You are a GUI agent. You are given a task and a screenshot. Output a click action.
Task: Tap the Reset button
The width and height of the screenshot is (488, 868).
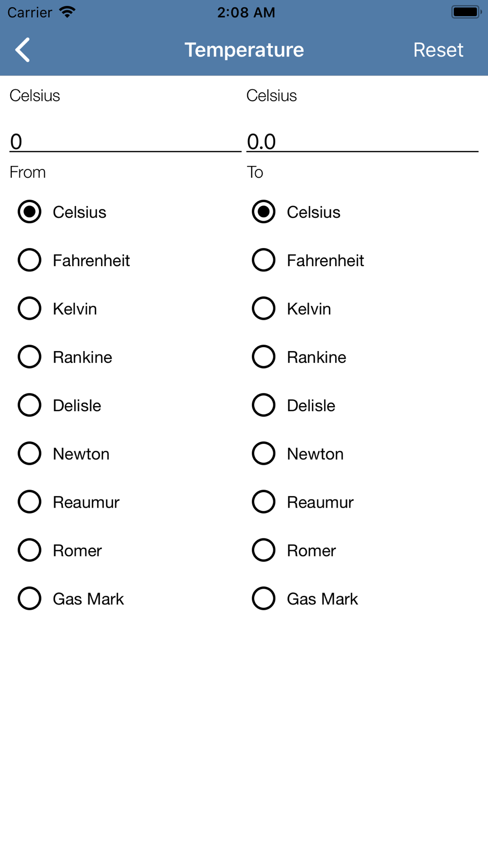(438, 50)
